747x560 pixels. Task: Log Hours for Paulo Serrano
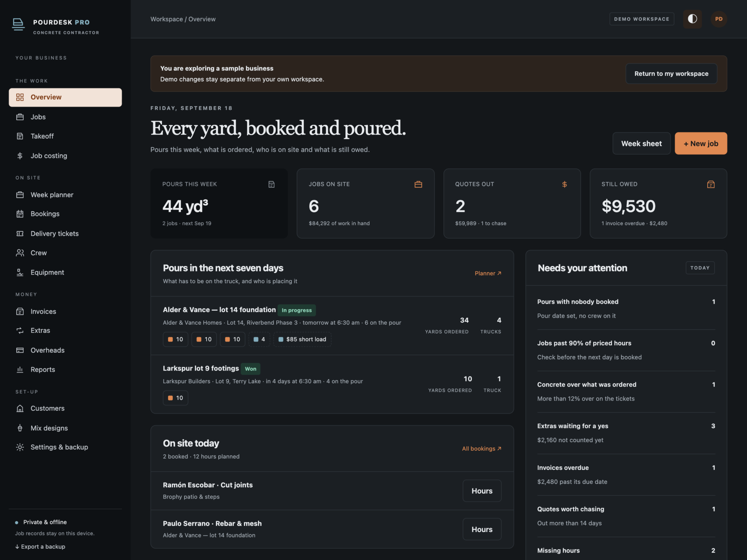[x=482, y=529]
